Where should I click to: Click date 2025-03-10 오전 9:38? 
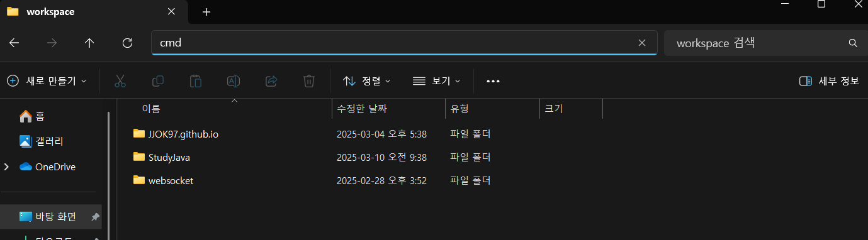(382, 157)
